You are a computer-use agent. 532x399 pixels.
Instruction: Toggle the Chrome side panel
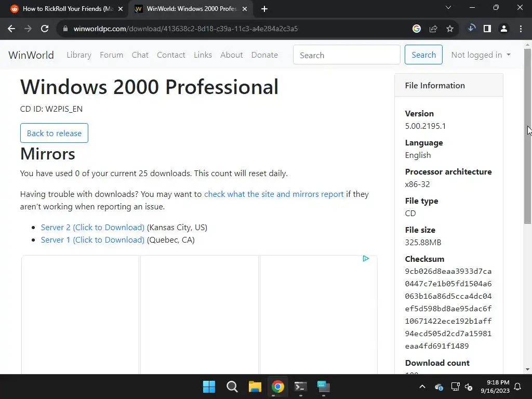[x=487, y=29]
